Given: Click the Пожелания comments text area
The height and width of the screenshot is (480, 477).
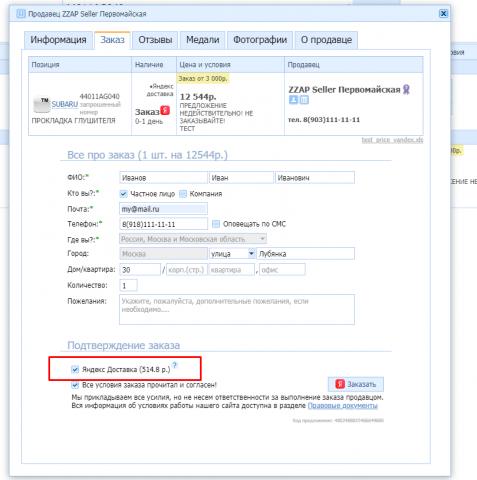Looking at the screenshot, I should click(x=237, y=309).
